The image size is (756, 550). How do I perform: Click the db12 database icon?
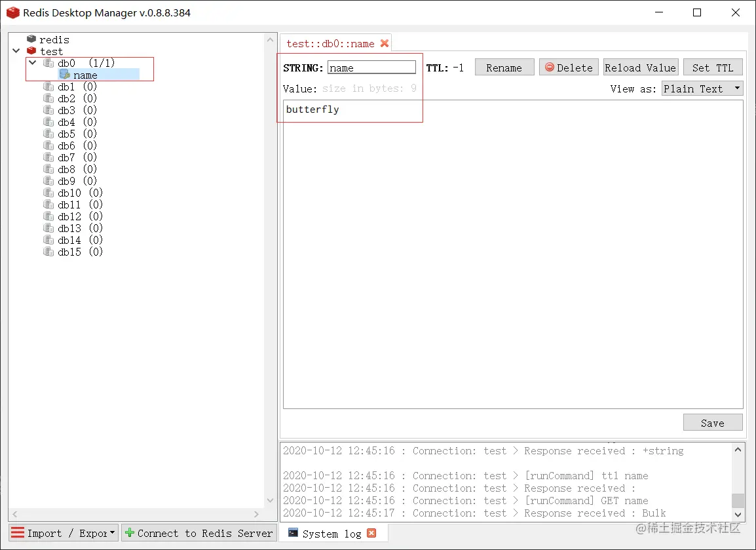tap(48, 216)
